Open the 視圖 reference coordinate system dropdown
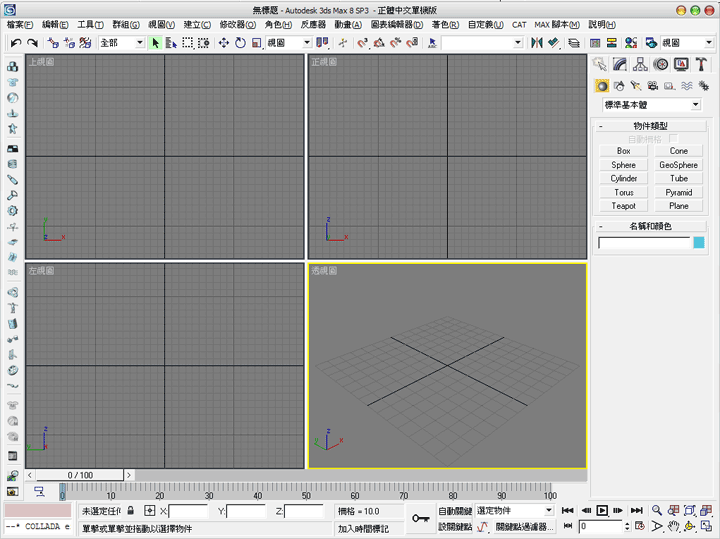This screenshot has height=539, width=720. 288,43
